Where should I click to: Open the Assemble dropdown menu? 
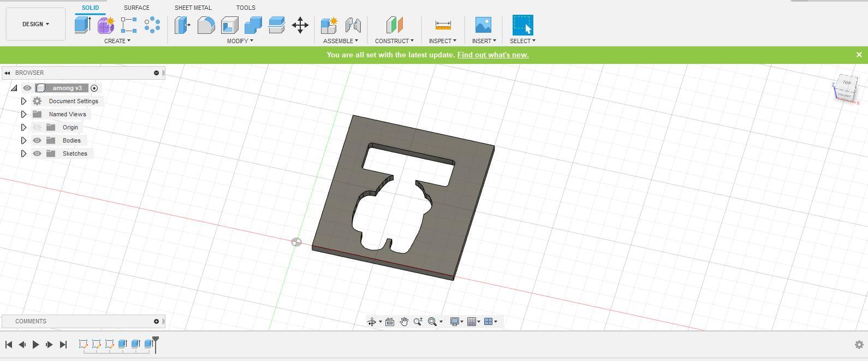point(341,41)
